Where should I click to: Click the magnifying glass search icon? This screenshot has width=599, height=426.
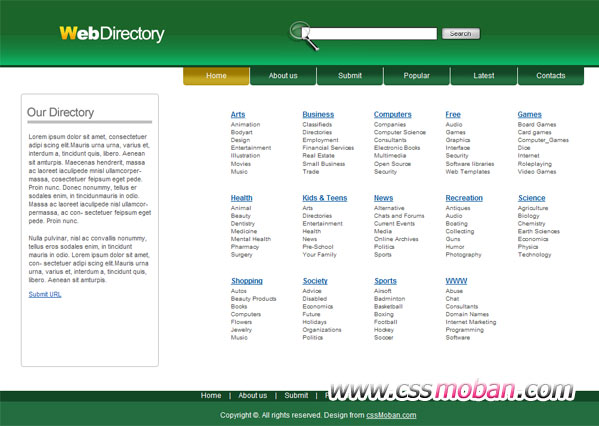pyautogui.click(x=303, y=35)
